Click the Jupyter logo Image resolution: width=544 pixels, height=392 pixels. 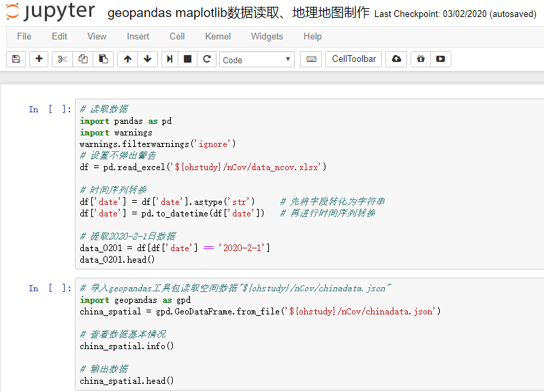coord(50,12)
